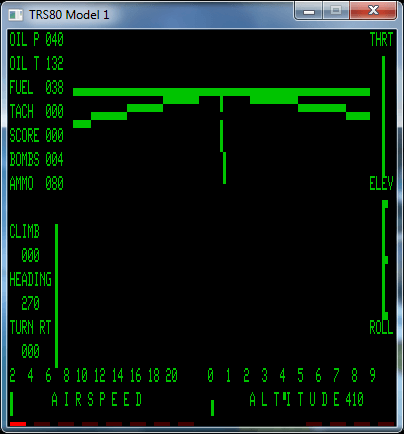Click the elevator indicator gauge bar

coord(385,260)
